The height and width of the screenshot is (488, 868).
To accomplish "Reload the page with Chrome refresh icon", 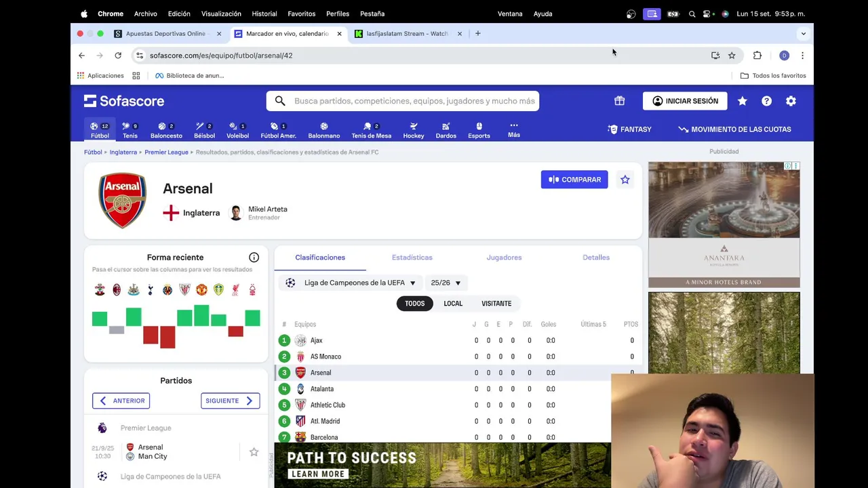I will 118,56.
